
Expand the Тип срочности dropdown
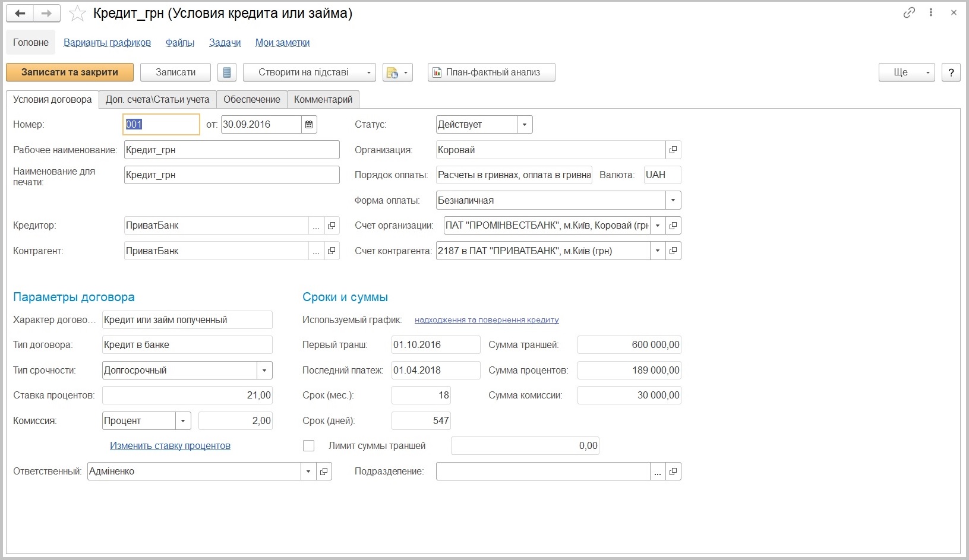pos(264,371)
